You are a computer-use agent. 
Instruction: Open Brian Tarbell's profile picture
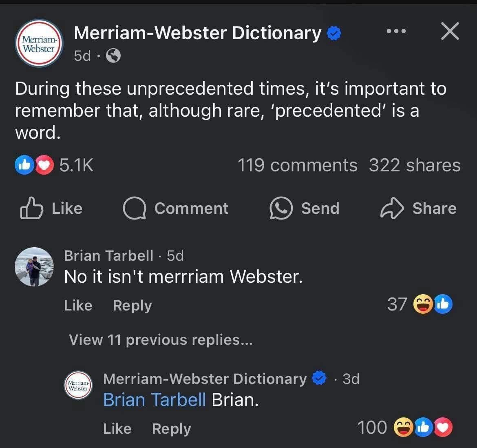34,267
